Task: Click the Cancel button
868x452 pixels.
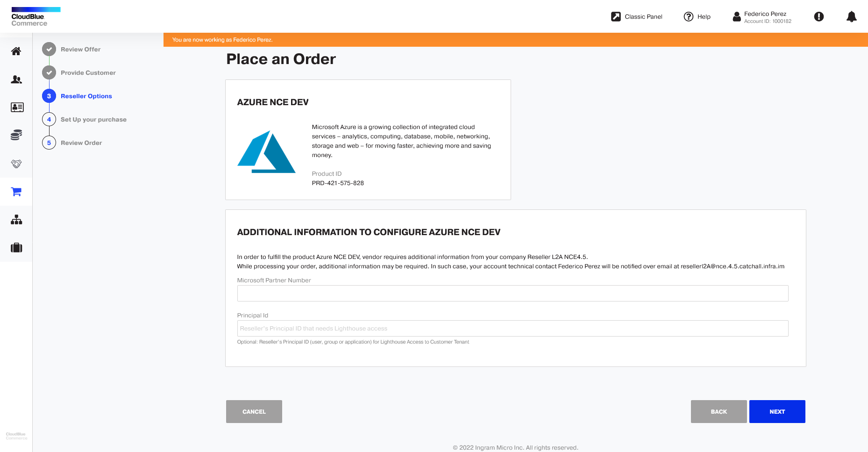Action: (x=254, y=411)
